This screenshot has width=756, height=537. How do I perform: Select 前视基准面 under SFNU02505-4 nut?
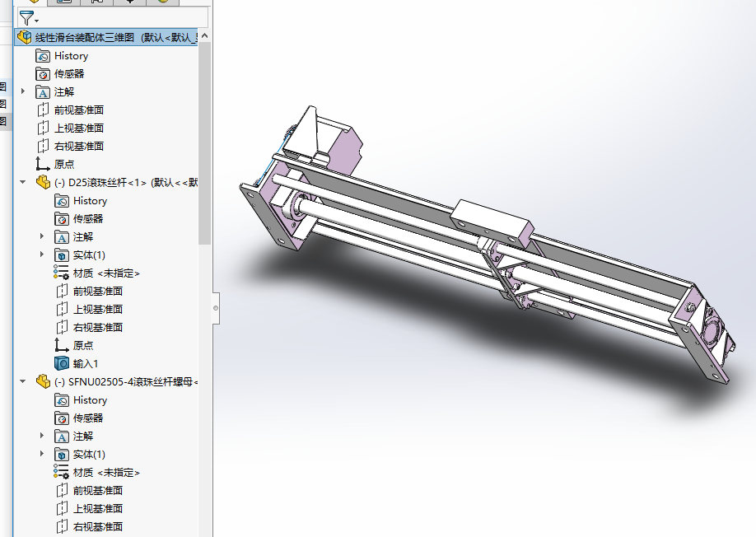tap(89, 491)
